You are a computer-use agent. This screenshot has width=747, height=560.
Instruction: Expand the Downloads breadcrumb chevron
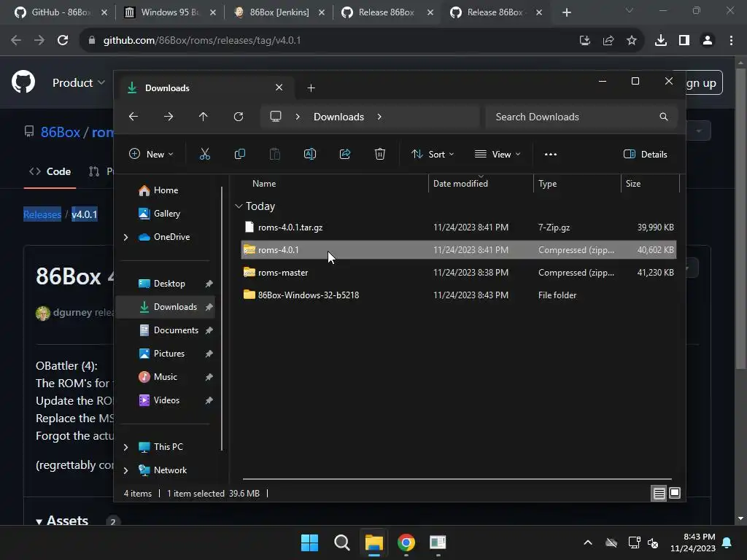coord(379,117)
